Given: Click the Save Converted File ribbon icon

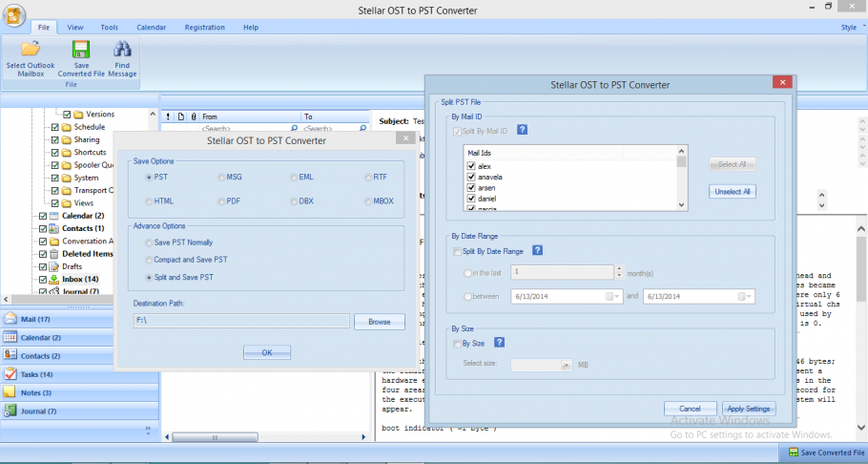Looking at the screenshot, I should tap(81, 51).
